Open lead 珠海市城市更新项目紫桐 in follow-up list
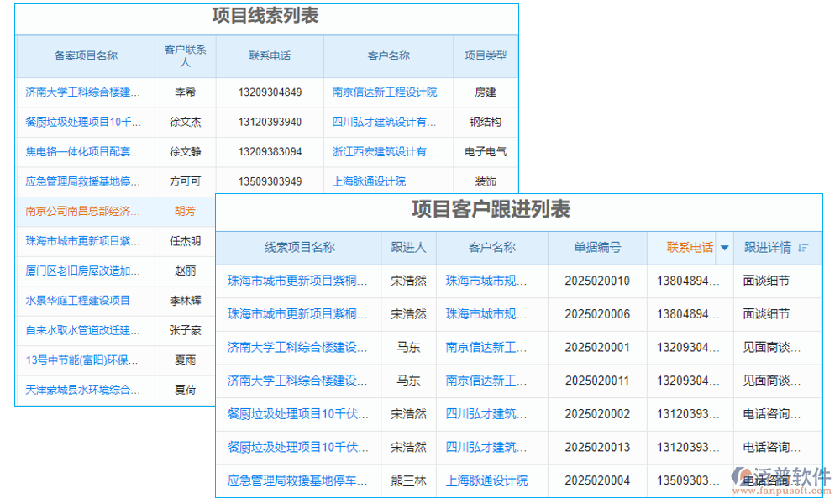840x504 pixels. point(297,281)
